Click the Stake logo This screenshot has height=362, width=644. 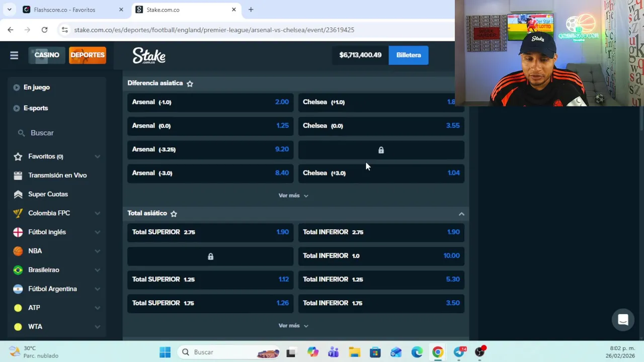[149, 55]
